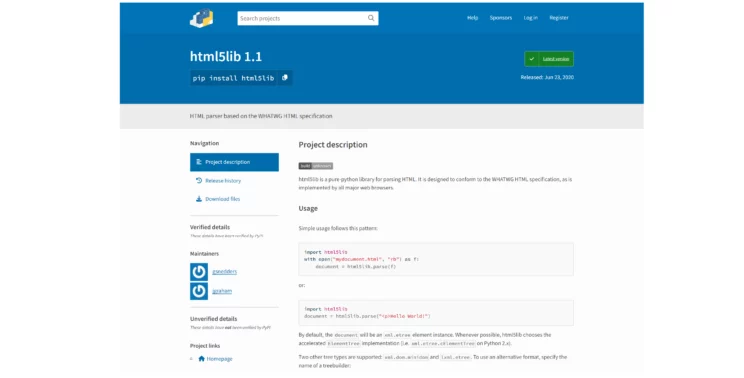This screenshot has height=378, width=744.
Task: Copy the pip install command via copy icon
Action: click(285, 78)
